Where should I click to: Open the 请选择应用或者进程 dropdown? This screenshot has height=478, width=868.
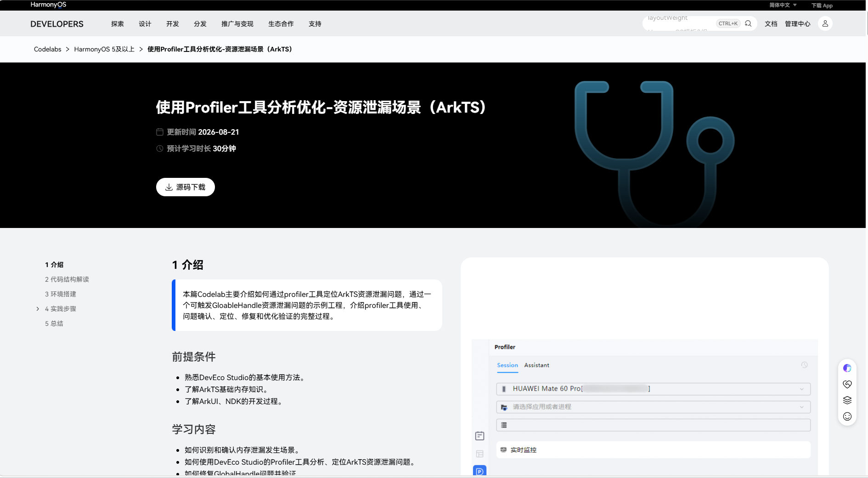[x=653, y=407]
